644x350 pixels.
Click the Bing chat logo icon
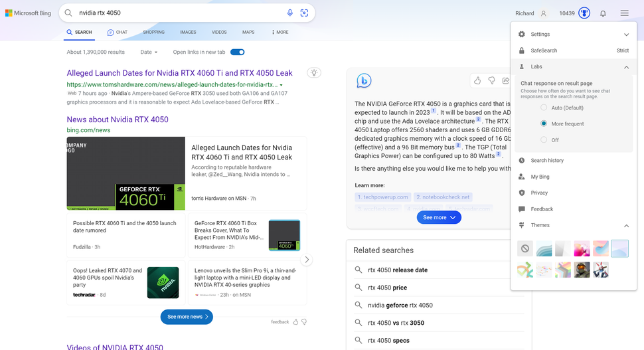point(364,80)
